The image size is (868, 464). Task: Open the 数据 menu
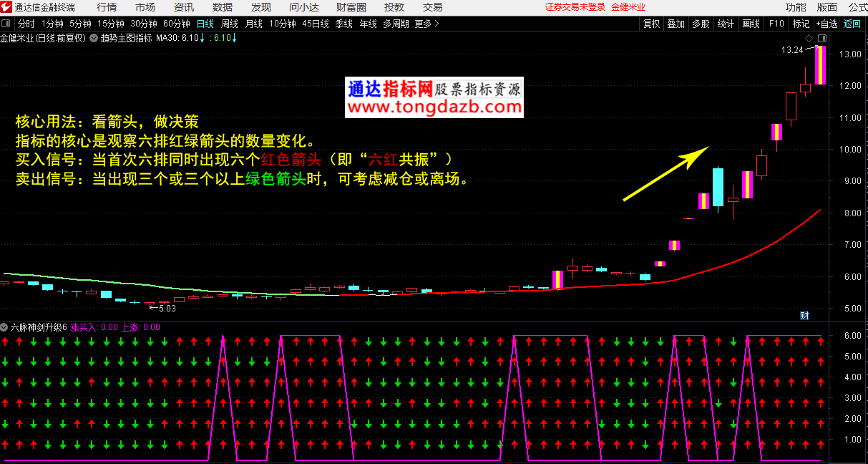click(x=223, y=7)
